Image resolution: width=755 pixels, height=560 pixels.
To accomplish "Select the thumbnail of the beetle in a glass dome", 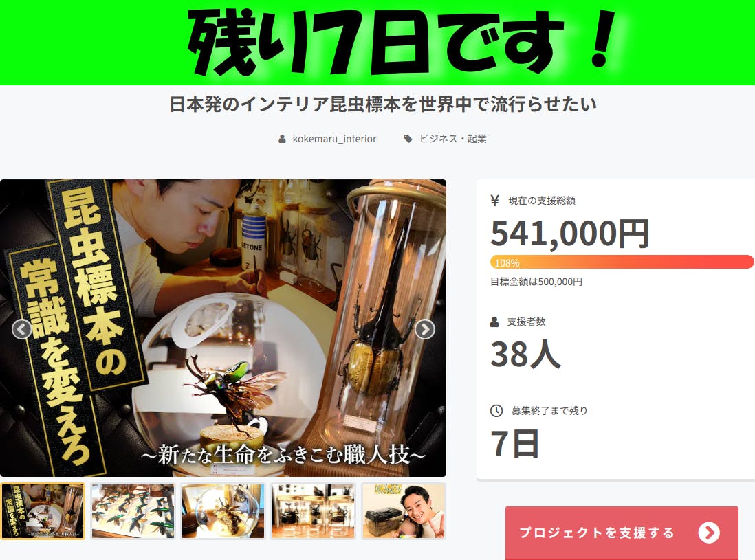I will 223,511.
